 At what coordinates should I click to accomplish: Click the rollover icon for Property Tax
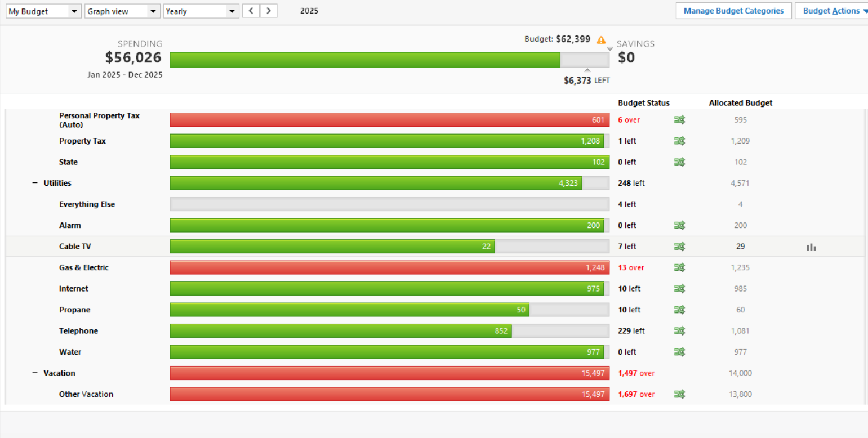[679, 141]
